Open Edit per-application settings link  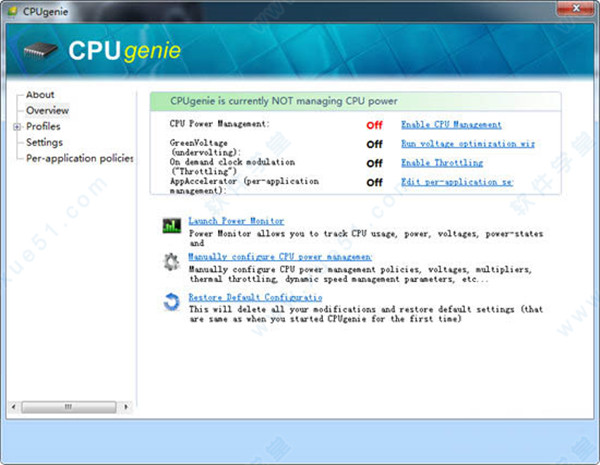(457, 182)
